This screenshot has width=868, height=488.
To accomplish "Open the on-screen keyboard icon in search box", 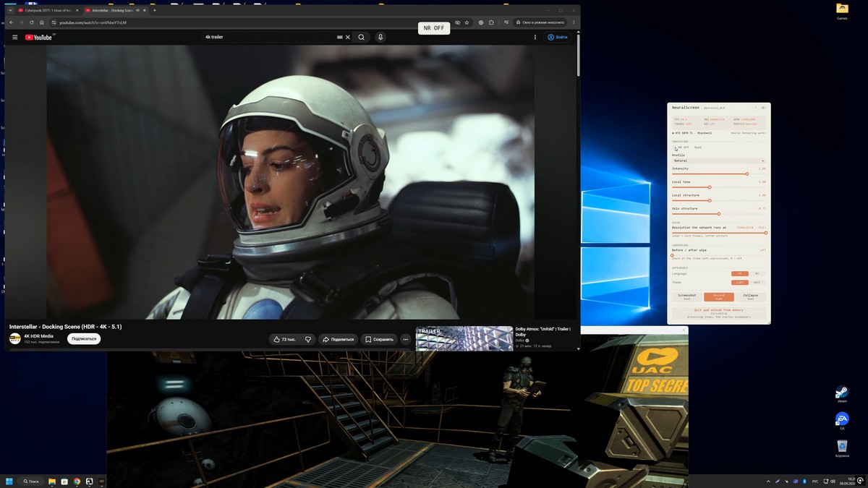I will click(x=339, y=37).
